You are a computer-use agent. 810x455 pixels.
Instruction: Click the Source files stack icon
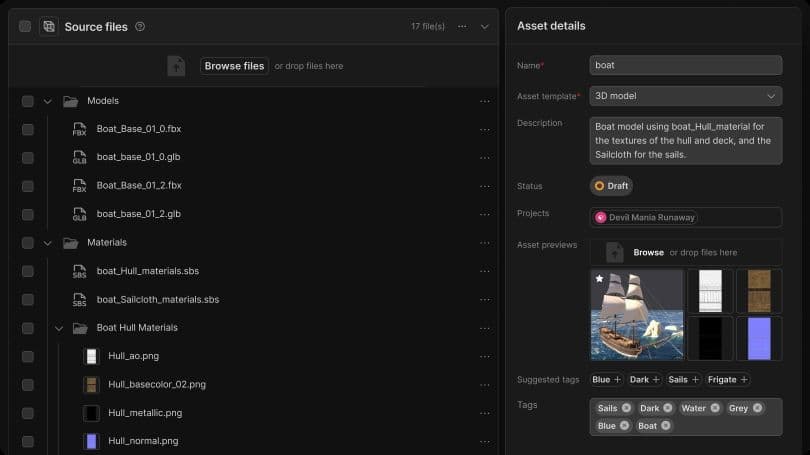(x=49, y=26)
